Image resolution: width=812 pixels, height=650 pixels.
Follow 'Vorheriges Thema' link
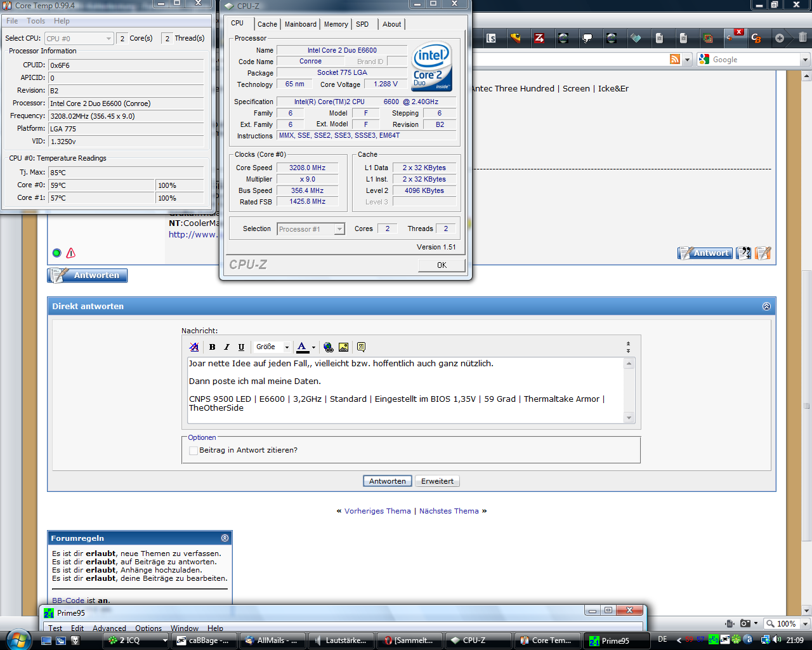click(377, 511)
